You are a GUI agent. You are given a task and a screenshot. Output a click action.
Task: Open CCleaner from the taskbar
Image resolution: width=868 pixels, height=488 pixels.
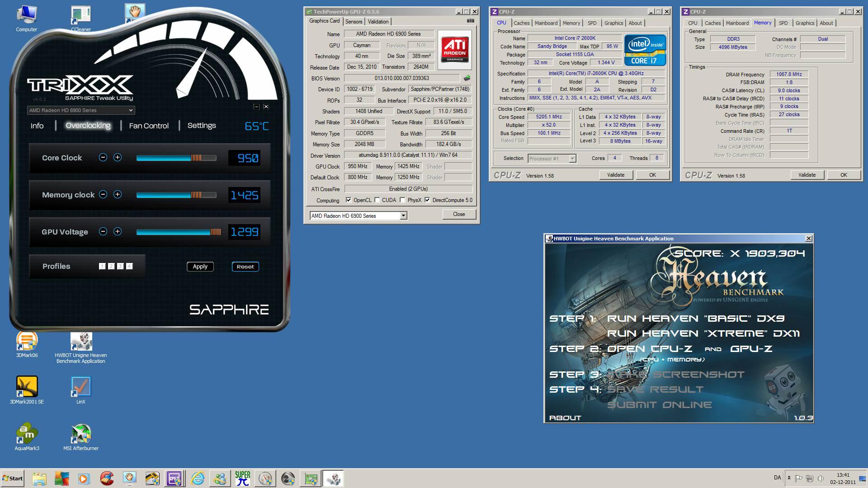[107, 478]
